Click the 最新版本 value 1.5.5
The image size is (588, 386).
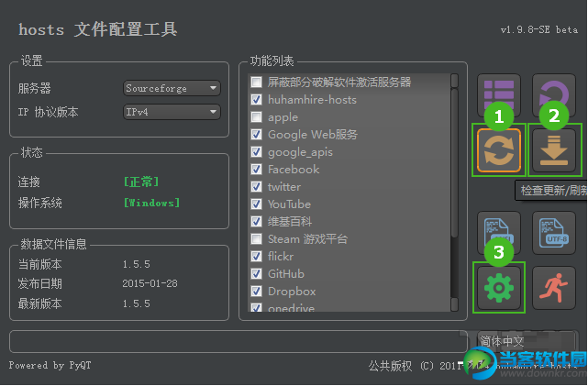[x=136, y=303]
